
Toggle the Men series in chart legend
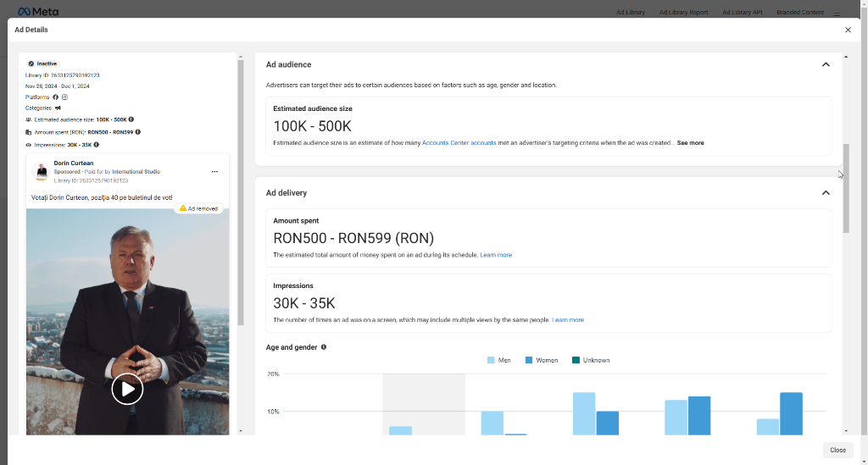(498, 360)
